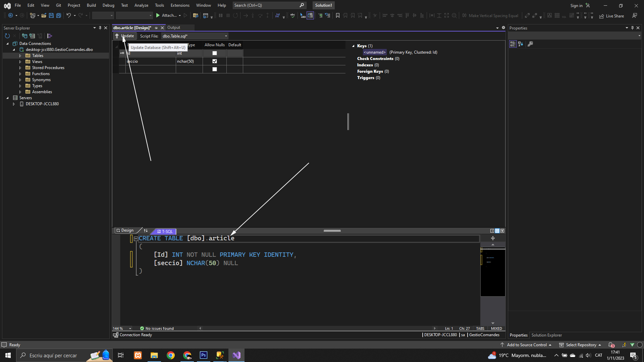The height and width of the screenshot is (362, 644).
Task: Click Bookmark toggle toolbar icon
Action: click(x=337, y=15)
